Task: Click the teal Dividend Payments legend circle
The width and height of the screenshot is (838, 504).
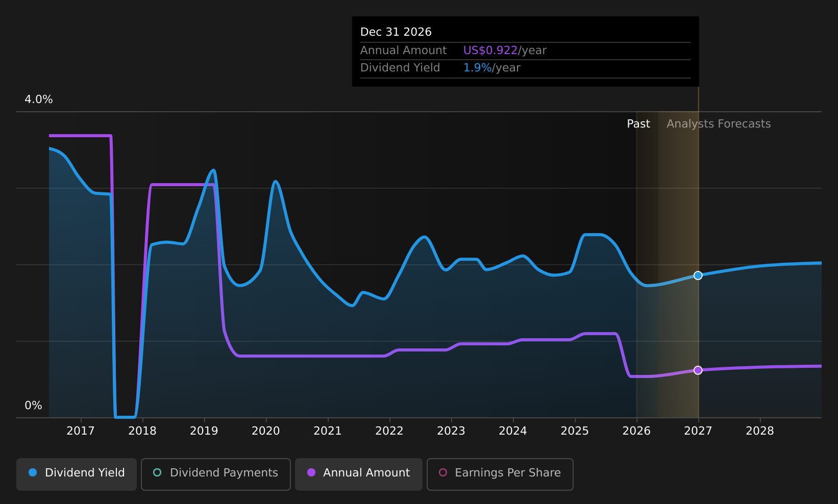Action: tap(157, 472)
